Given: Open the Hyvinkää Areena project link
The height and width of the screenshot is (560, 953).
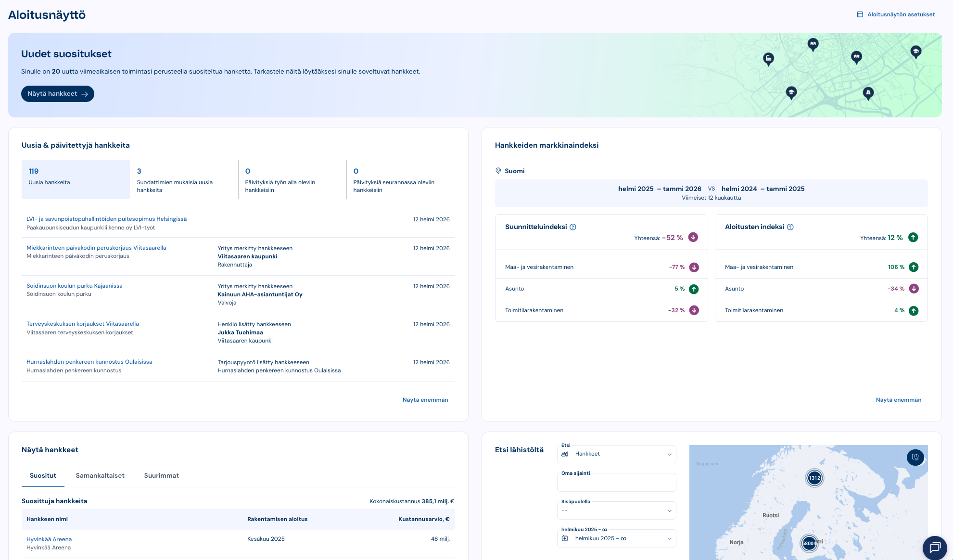Looking at the screenshot, I should [x=49, y=539].
